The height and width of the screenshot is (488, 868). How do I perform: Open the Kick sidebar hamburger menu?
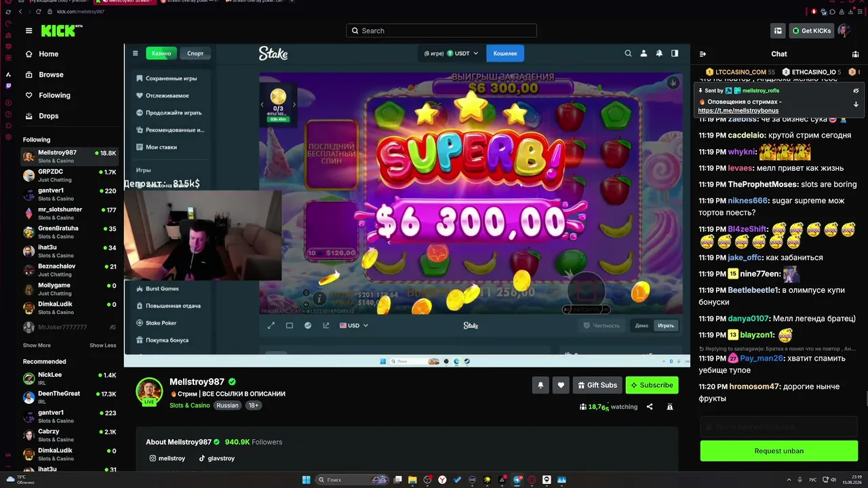28,30
